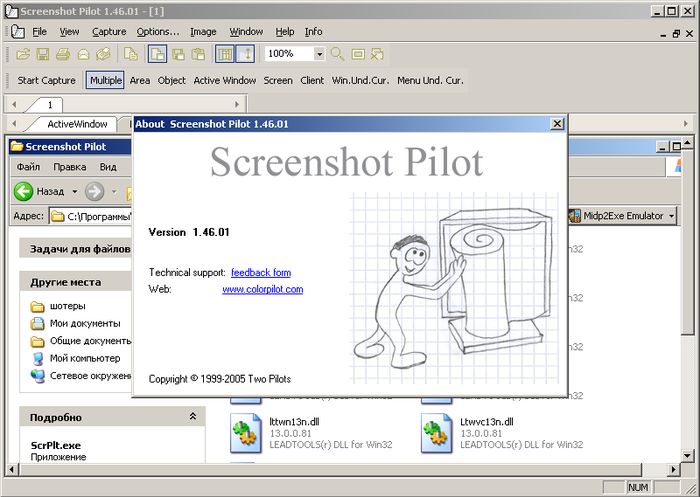
Task: Open the Правка menu in captured Explorer
Action: [x=70, y=167]
